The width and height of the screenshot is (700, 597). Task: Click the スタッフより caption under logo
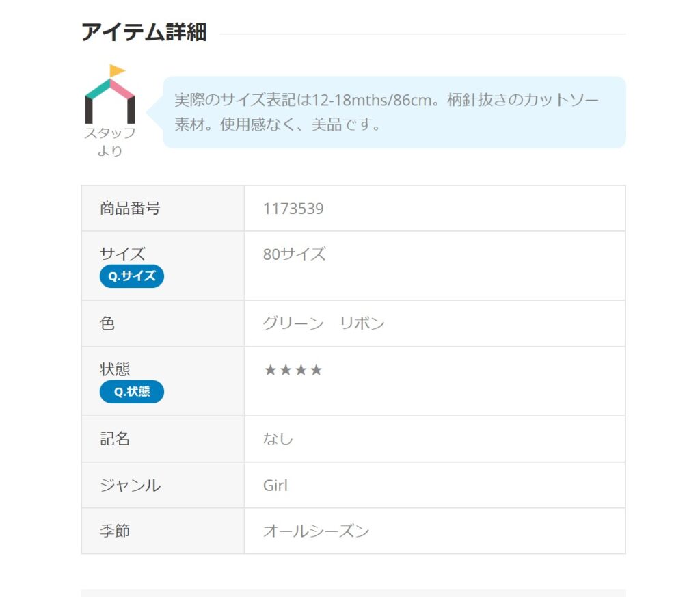pyautogui.click(x=110, y=142)
